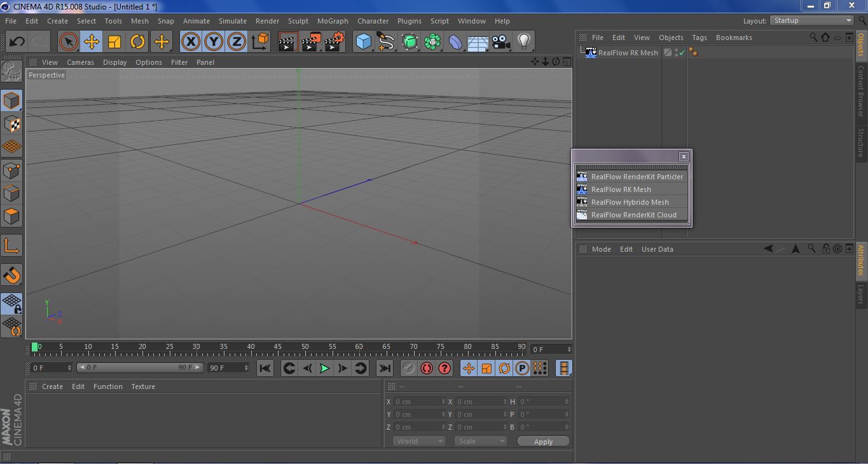This screenshot has width=868, height=464.
Task: Open the array modeling objects
Action: click(x=432, y=42)
